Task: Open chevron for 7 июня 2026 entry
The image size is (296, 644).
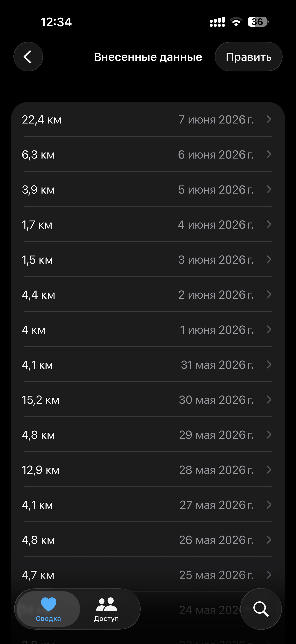Action: tap(269, 119)
